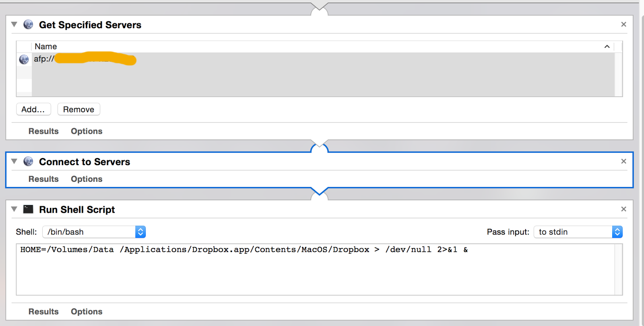The width and height of the screenshot is (644, 326).
Task: Show Results under Get Specified Servers
Action: (43, 131)
